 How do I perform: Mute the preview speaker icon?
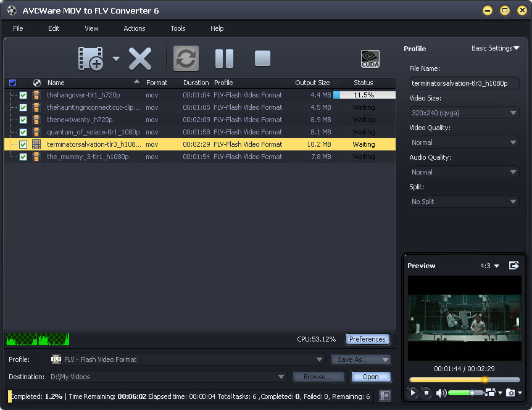pos(441,393)
